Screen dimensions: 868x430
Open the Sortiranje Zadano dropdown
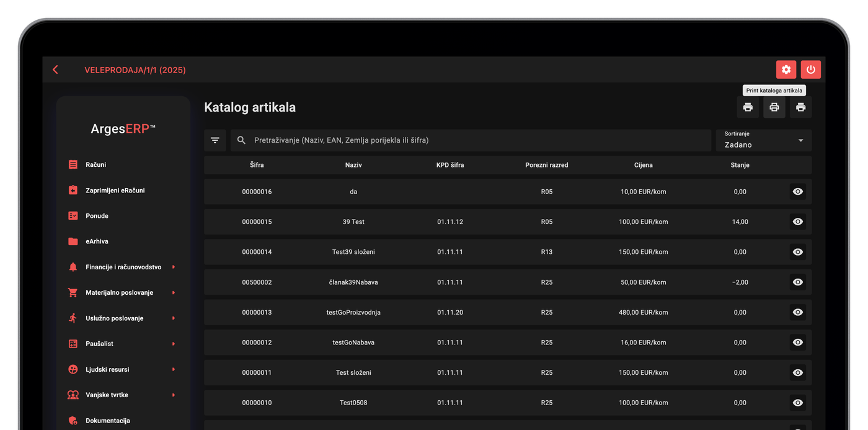tap(764, 140)
